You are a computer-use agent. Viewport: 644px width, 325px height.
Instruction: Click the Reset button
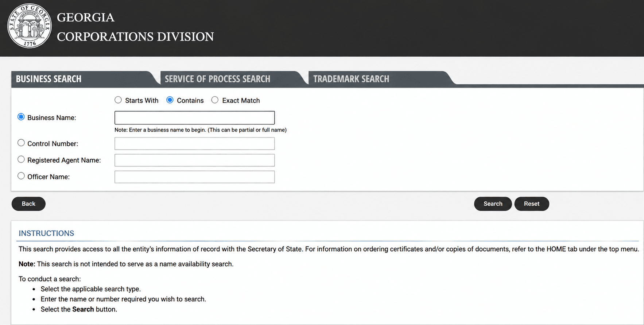(531, 204)
